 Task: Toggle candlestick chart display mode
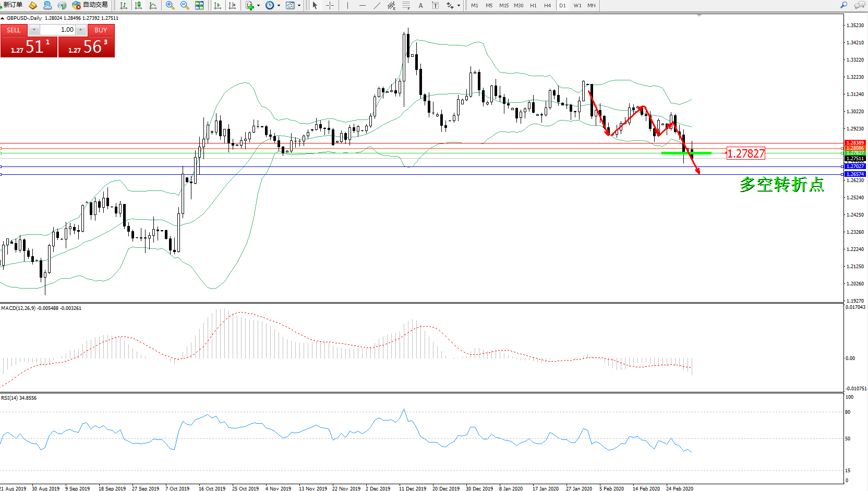click(x=138, y=5)
